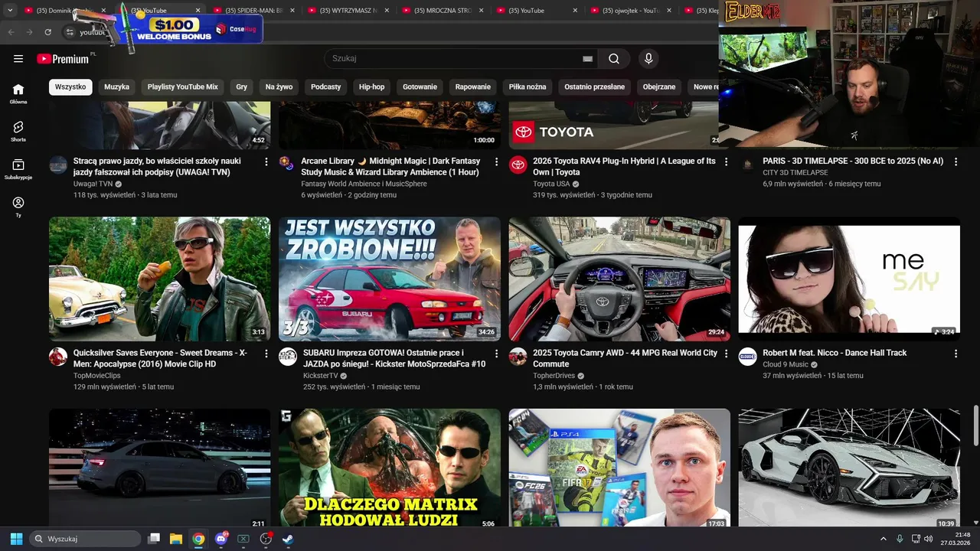The image size is (980, 551).
Task: Open the CITY 3D TIMELAPSE channel link
Action: coord(795,173)
